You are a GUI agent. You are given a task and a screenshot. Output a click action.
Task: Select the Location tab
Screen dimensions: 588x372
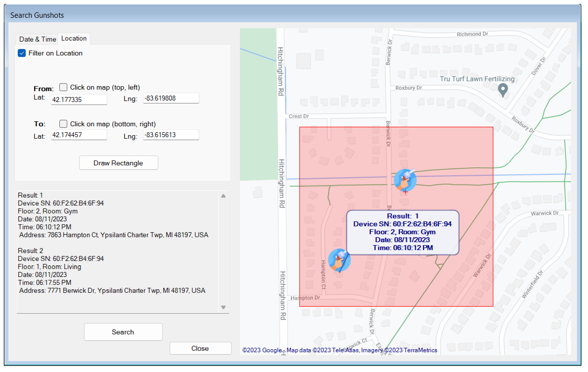click(x=74, y=38)
